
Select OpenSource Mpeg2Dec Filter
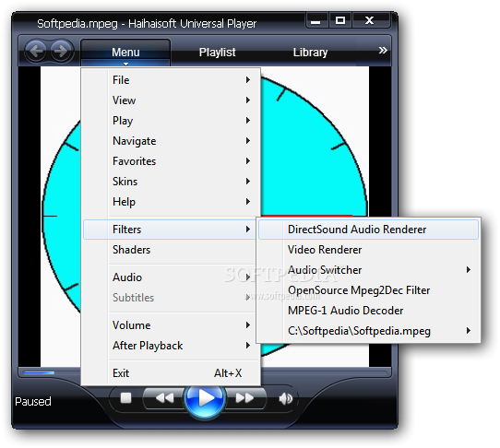pos(368,290)
